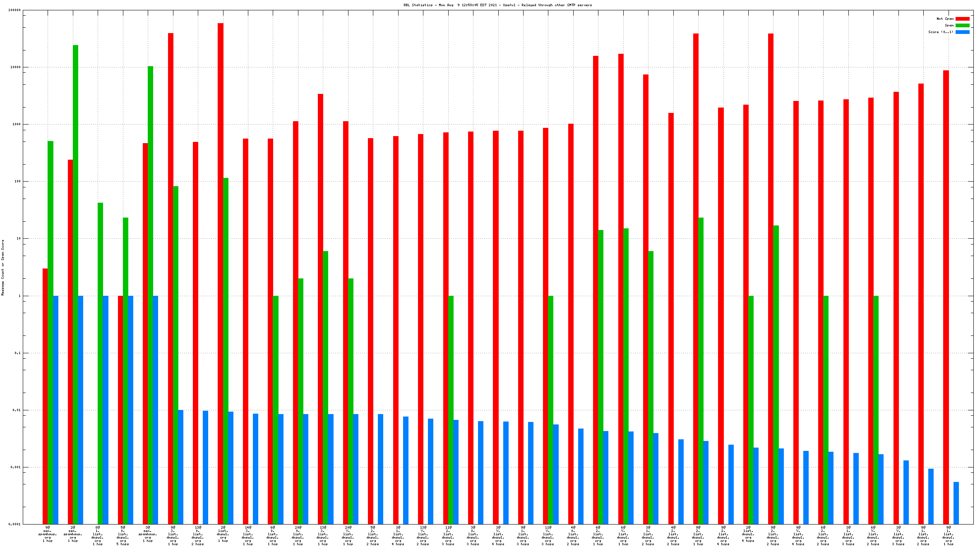Viewport: 980px width, 551px height.
Task: Click the RBL Statistics chart title
Action: point(497,5)
